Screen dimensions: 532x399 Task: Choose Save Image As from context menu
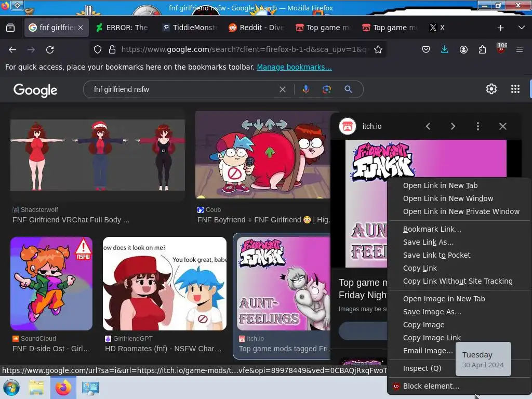432,312
